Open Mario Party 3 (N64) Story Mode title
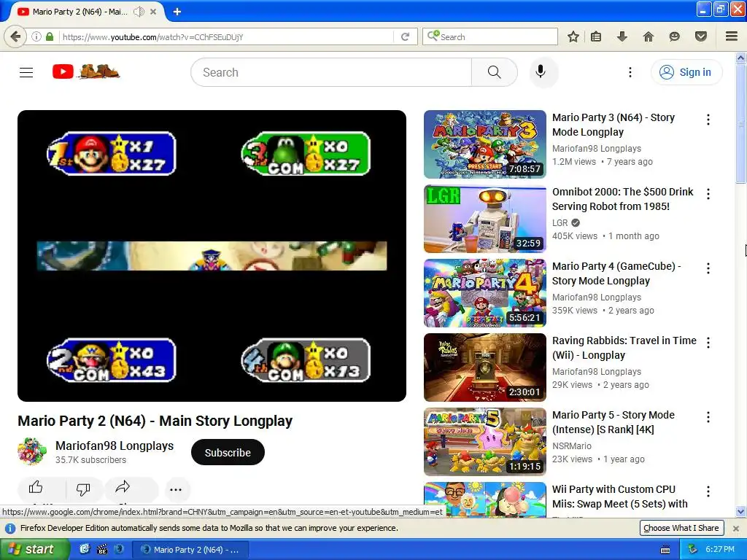Viewport: 747px width, 560px height. pos(613,125)
